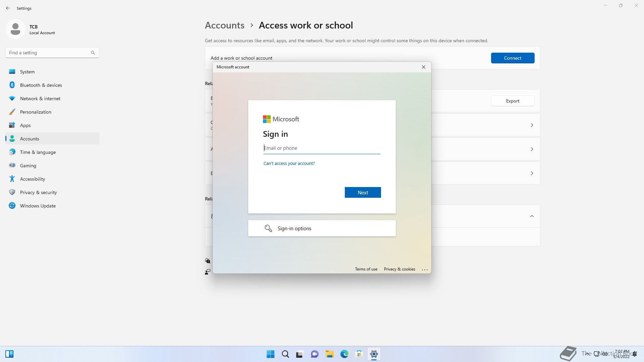Click the three-dots more options in dialog footer
The width and height of the screenshot is (644, 362).
click(425, 269)
